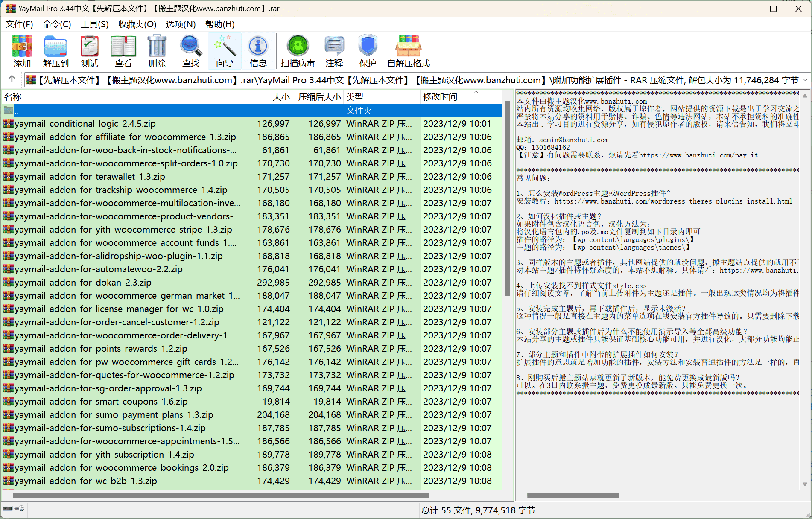Click the wordpress-themes-plugins-install.html URL text
The image size is (812, 519).
coord(673,201)
